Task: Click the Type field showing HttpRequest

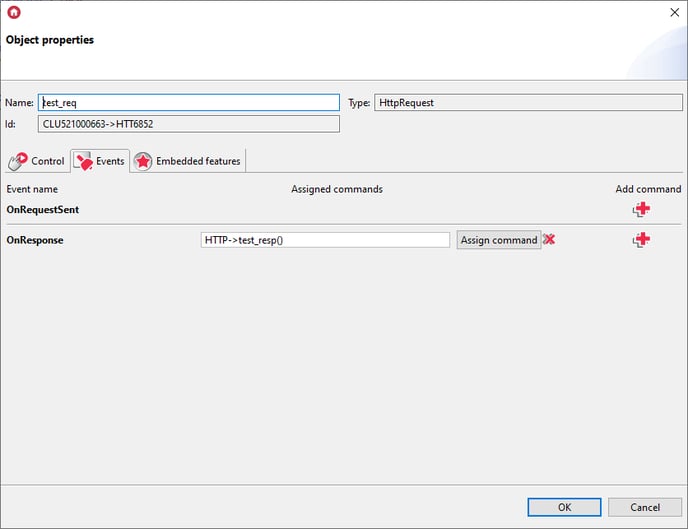Action: [x=528, y=103]
